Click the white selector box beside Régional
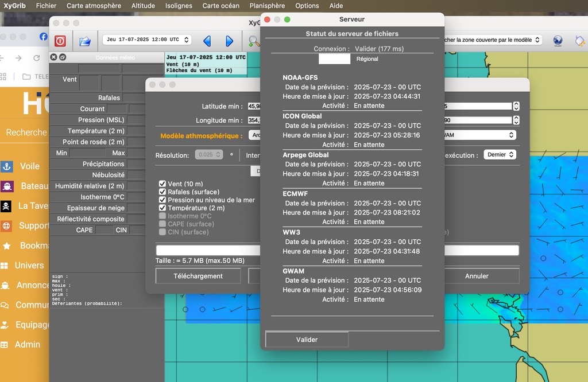This screenshot has height=382, width=588. point(335,59)
